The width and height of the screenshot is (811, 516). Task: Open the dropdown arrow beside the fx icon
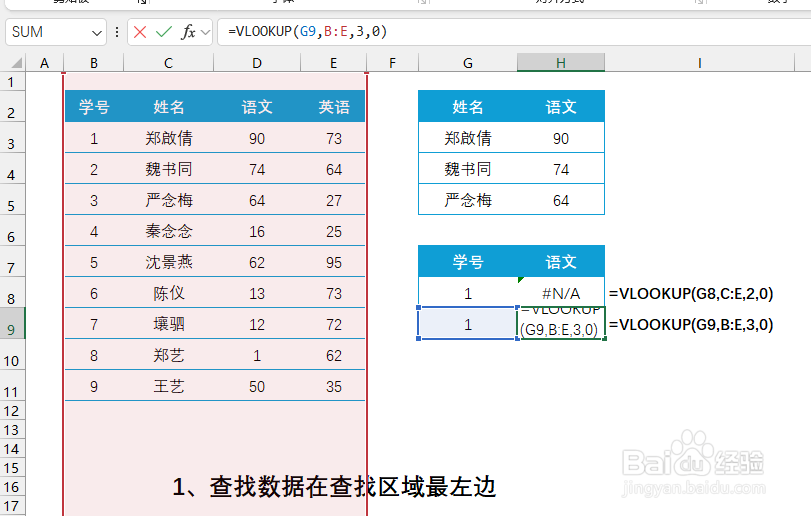(205, 33)
